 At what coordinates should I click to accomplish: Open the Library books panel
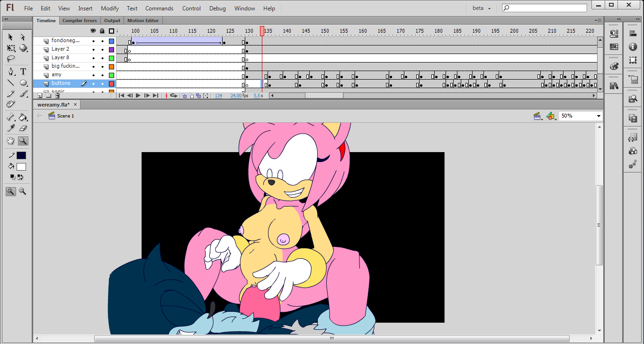614,85
